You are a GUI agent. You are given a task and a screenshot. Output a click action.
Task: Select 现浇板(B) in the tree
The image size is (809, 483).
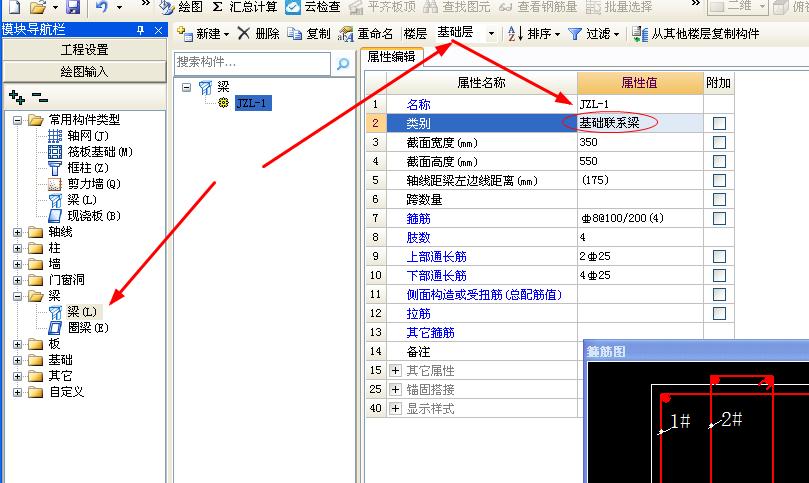coord(84,216)
